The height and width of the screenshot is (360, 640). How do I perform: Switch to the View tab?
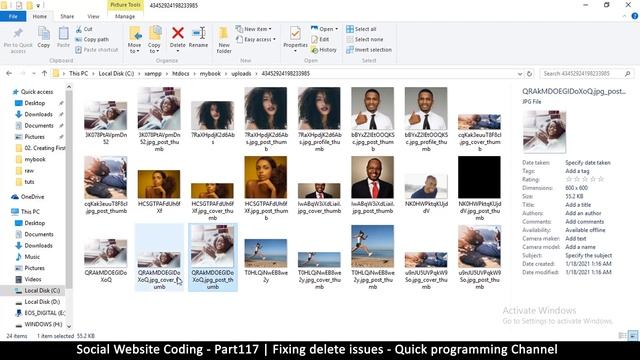point(93,16)
